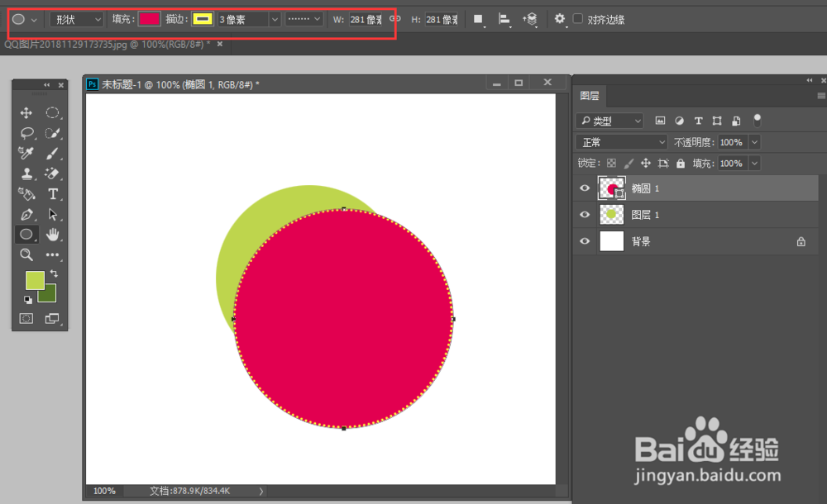
Task: Filter for smart objects
Action: [x=736, y=121]
